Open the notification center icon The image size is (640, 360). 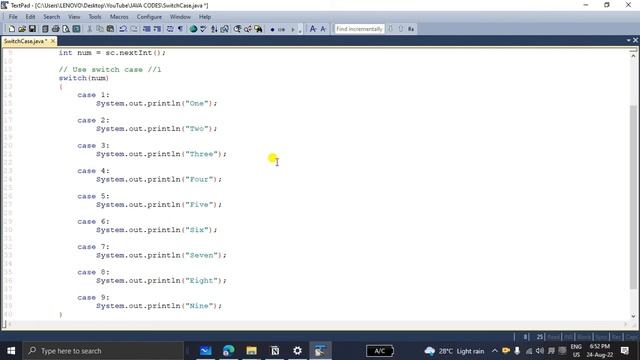(624, 351)
